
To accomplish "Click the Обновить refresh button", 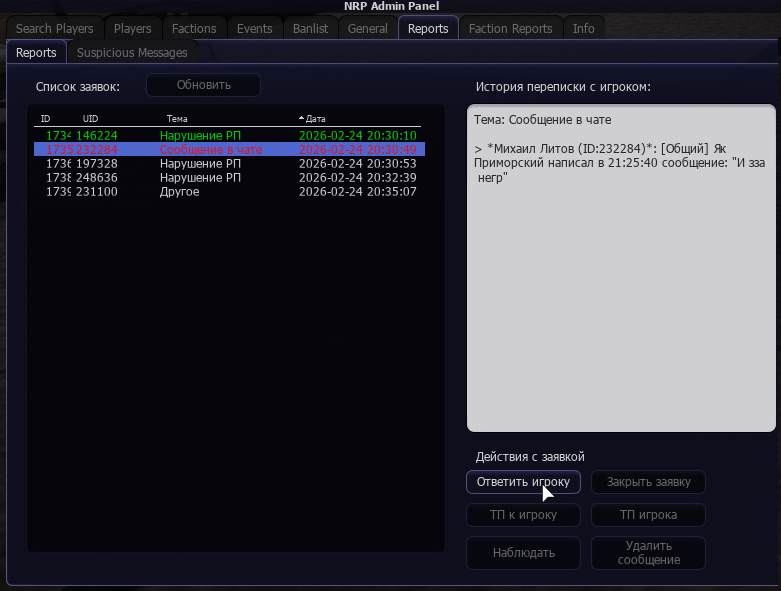I will click(x=203, y=85).
